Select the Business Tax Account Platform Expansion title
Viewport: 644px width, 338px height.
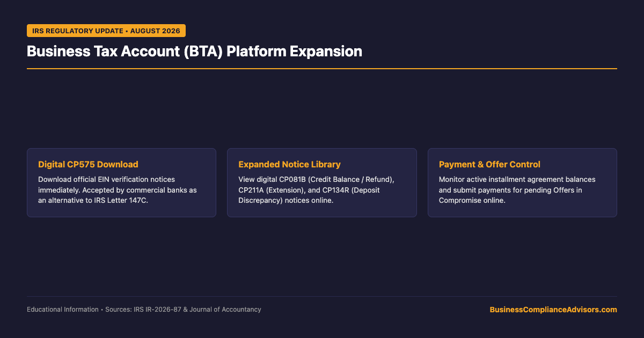tap(194, 52)
